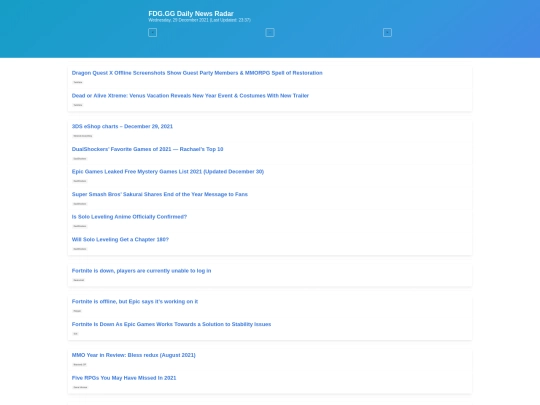Click source tag under Dragon Quest X headline
540x405 pixels.
click(78, 82)
